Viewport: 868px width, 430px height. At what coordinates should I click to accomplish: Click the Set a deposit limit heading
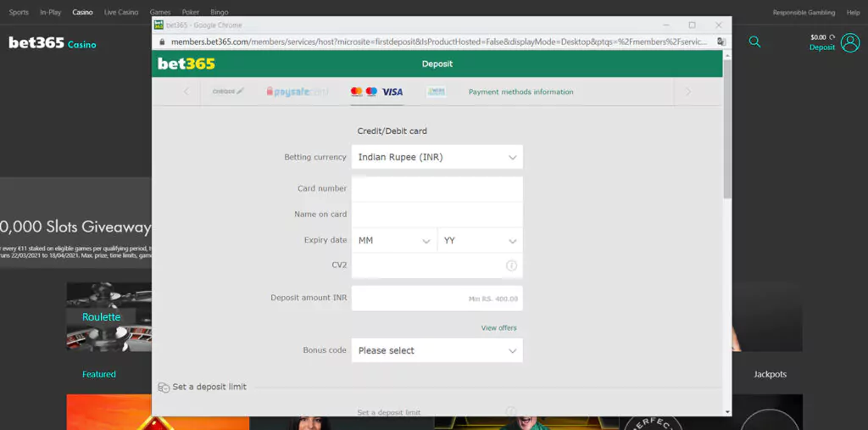coord(209,387)
